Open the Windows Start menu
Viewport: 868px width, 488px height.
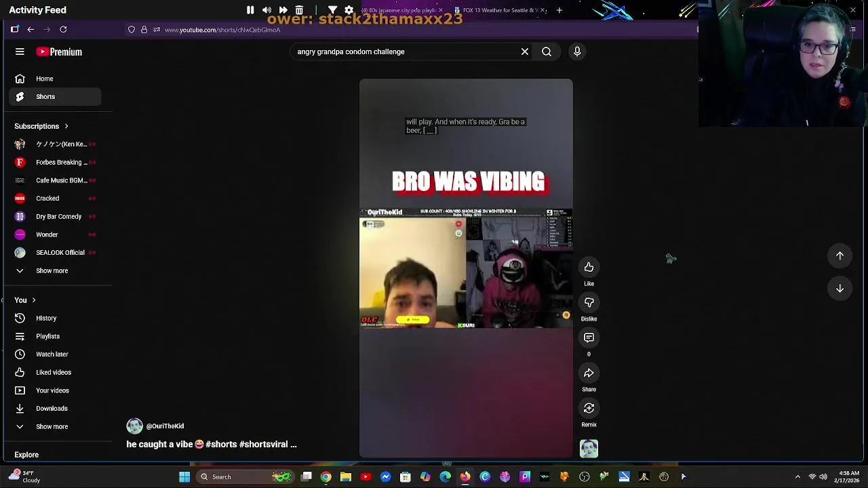click(x=184, y=476)
